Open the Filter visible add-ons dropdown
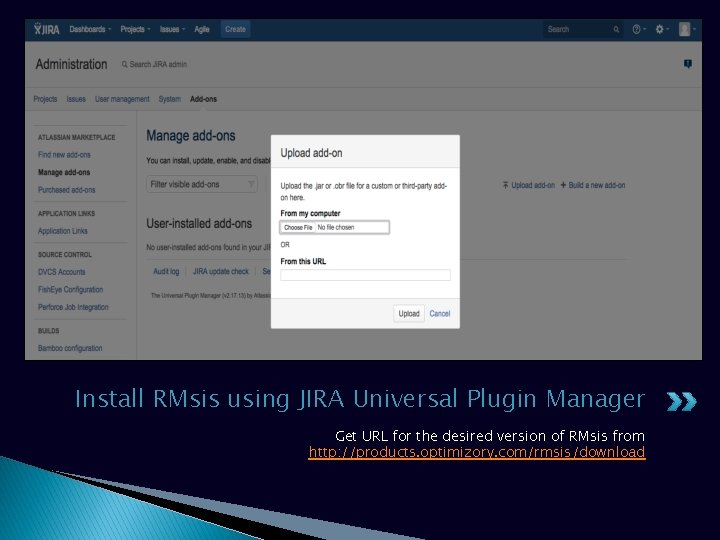Image resolution: width=720 pixels, height=540 pixels. click(x=202, y=184)
